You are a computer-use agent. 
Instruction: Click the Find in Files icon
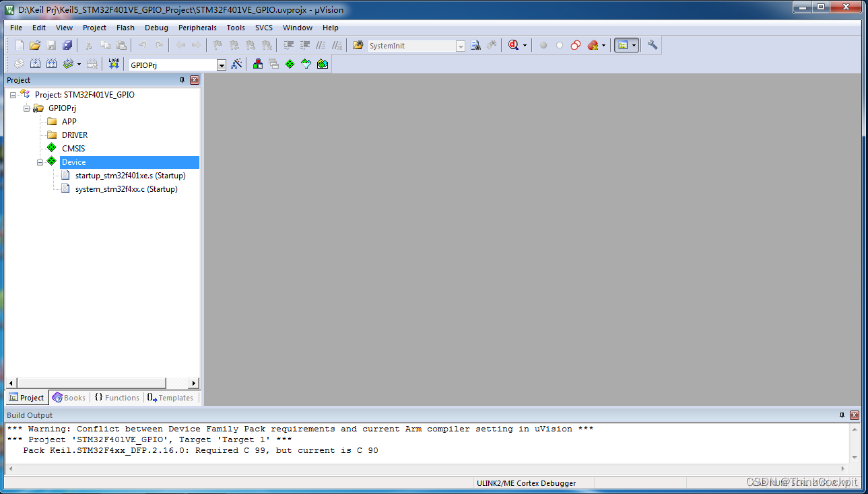[x=358, y=45]
